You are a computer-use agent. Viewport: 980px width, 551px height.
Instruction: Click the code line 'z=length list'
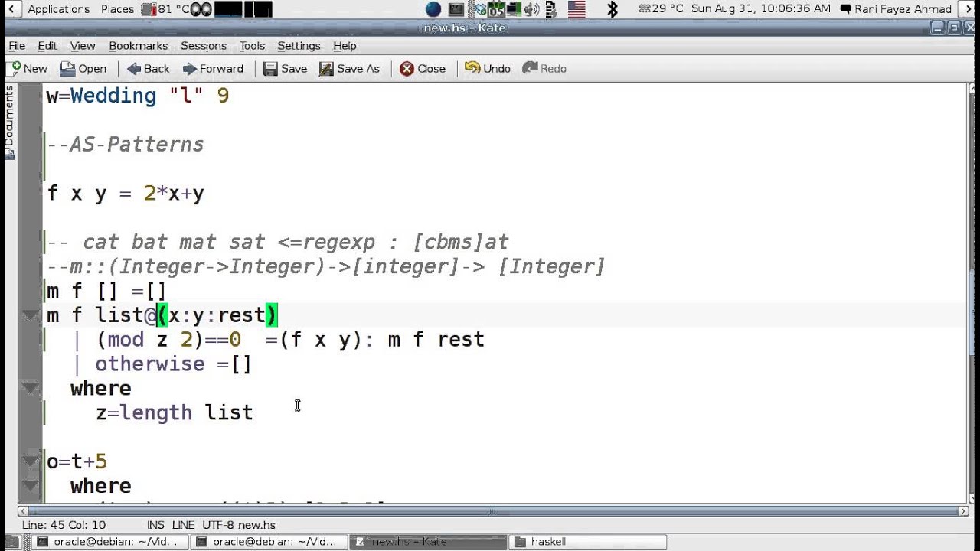(174, 413)
